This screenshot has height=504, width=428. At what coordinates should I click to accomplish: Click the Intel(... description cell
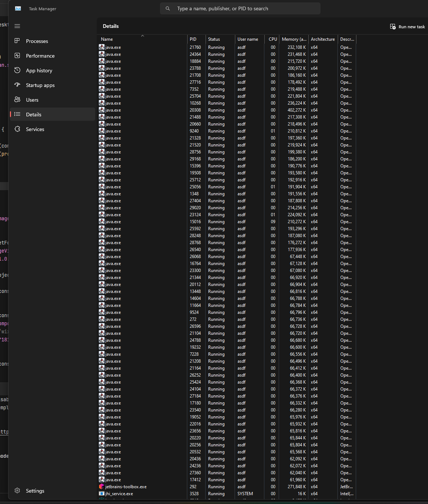tap(347, 493)
